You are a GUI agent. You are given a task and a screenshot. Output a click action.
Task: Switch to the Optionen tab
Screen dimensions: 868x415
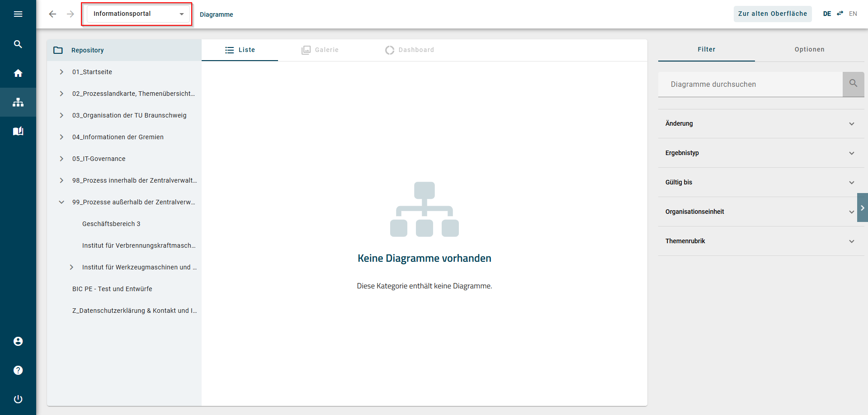click(809, 49)
